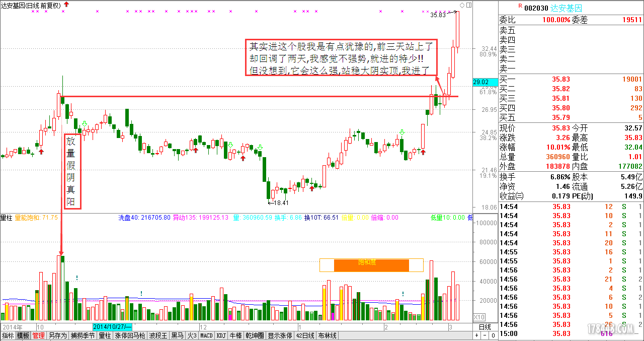Viewport: 644px width, 341px height.
Task: Click the 35.83 high price label on chart
Action: pos(438,15)
